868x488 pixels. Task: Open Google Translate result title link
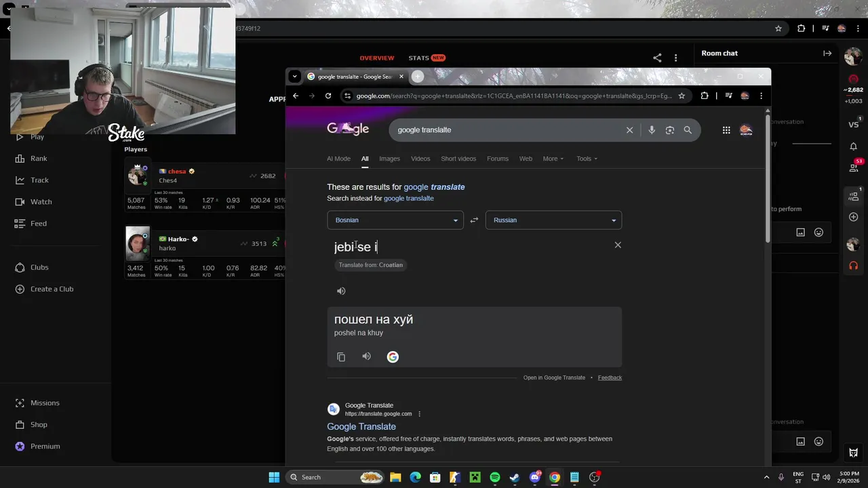click(361, 426)
